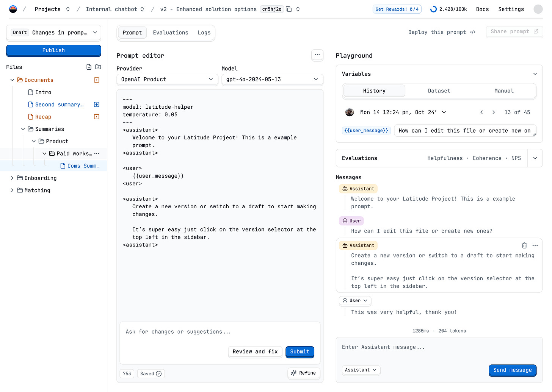This screenshot has height=392, width=552.
Task: Open the Second summary file
Action: [x=56, y=105]
